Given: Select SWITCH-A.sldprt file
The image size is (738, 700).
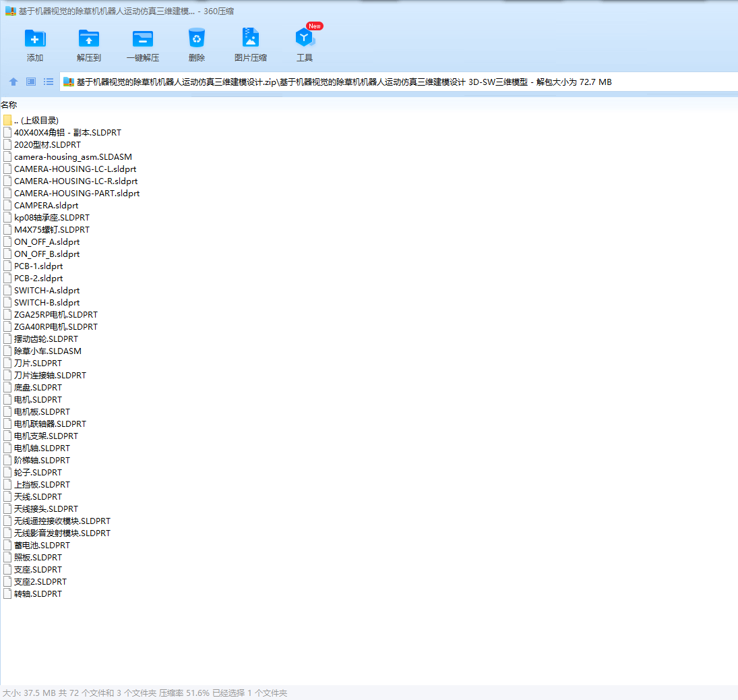Looking at the screenshot, I should (x=47, y=291).
